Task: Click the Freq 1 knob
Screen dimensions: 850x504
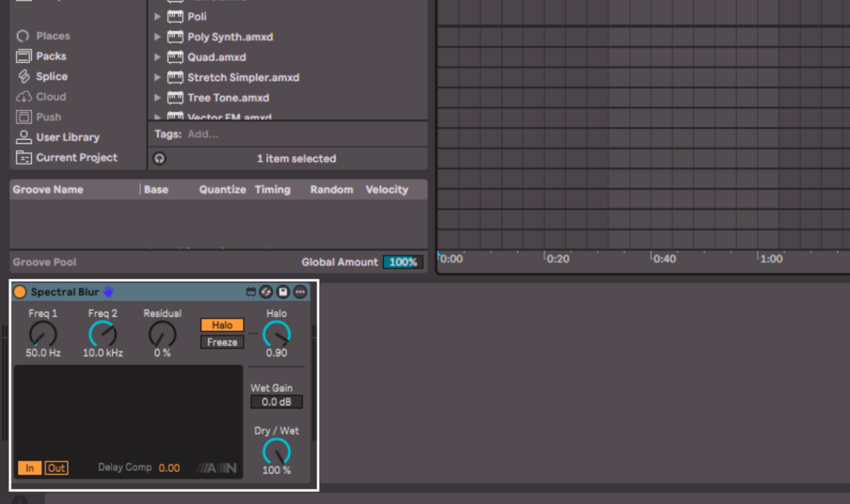Action: (43, 334)
